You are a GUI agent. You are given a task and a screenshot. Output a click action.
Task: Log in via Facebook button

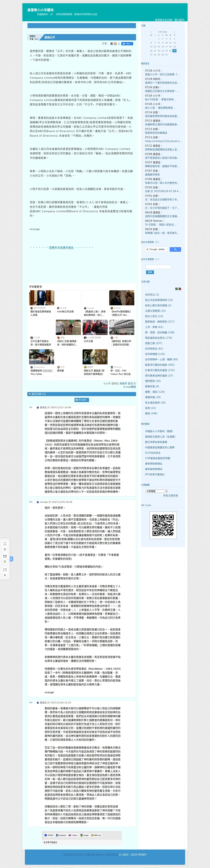click(x=61, y=835)
